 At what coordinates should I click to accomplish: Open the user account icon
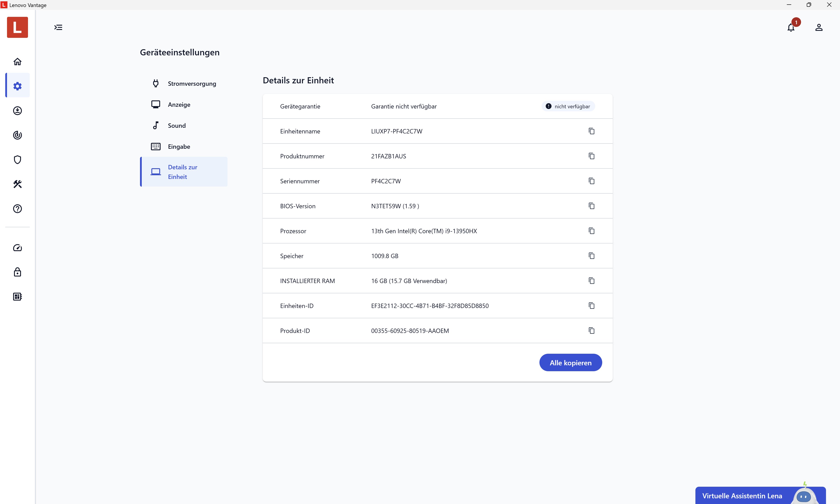819,27
